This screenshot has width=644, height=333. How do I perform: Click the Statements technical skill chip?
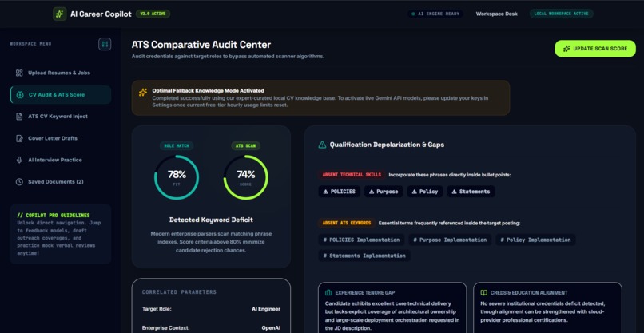click(x=471, y=192)
